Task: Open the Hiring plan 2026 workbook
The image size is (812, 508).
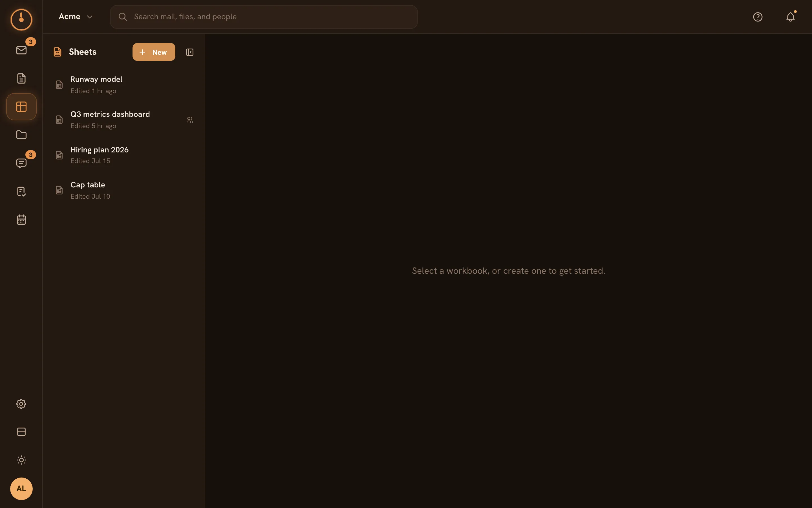Action: 124,155
